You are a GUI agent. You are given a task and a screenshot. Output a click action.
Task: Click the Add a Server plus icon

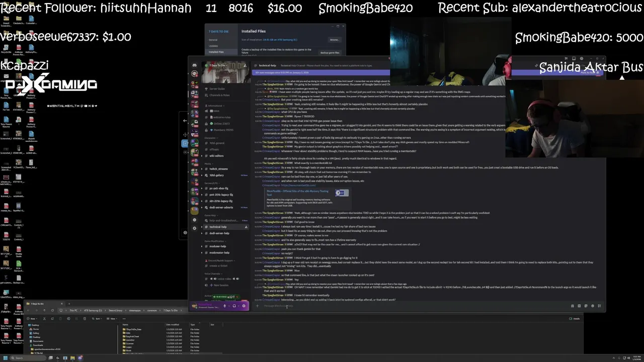pyautogui.click(x=194, y=220)
